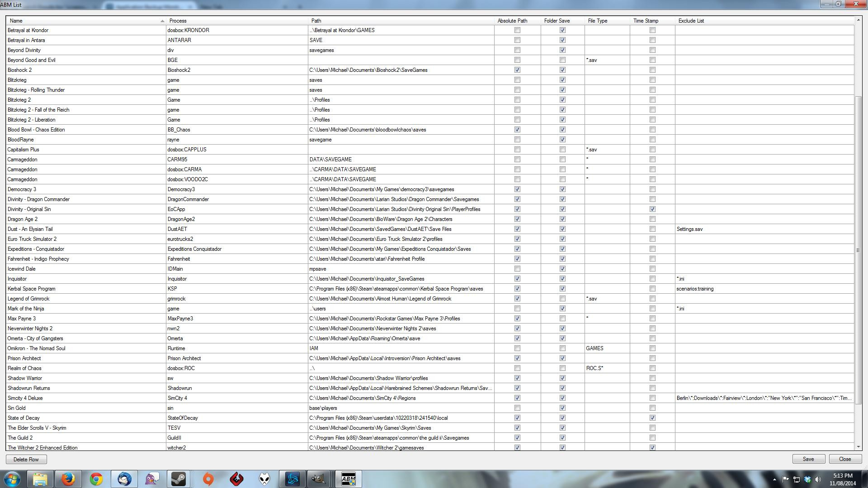Check Folder Save for Legend of Grimrock
This screenshot has height=488, width=868.
pos(562,299)
